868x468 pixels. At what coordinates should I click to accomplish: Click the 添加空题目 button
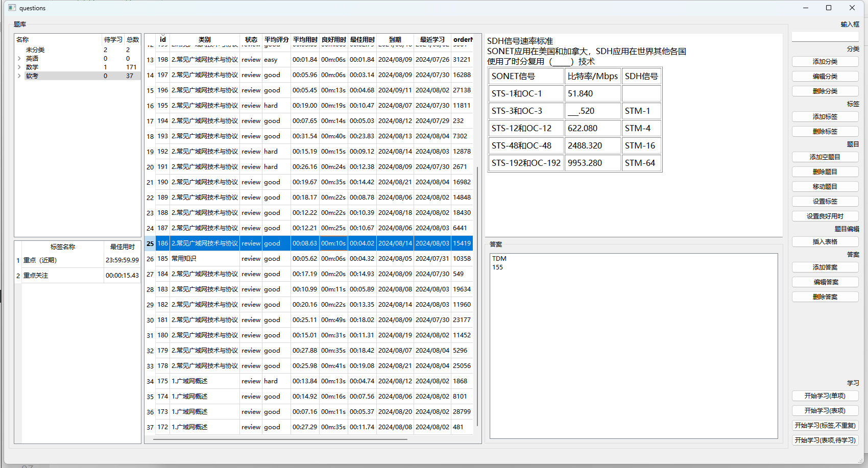825,157
